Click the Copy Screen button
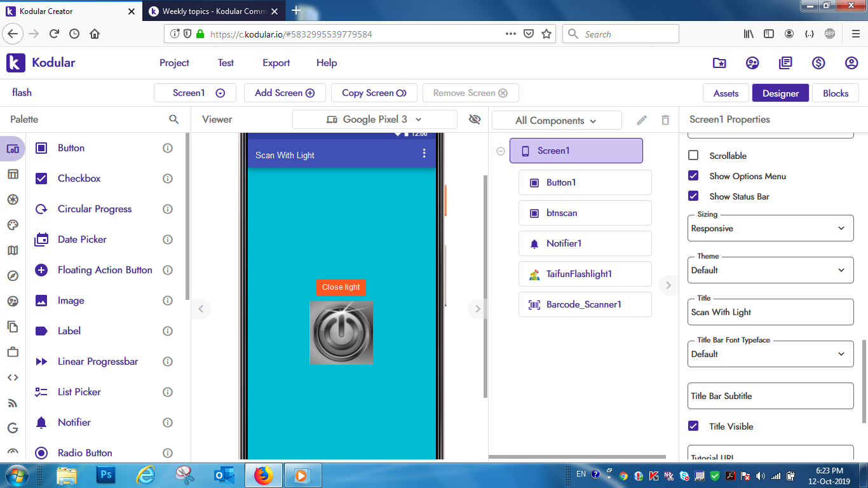Viewport: 868px width, 488px height. click(x=374, y=93)
